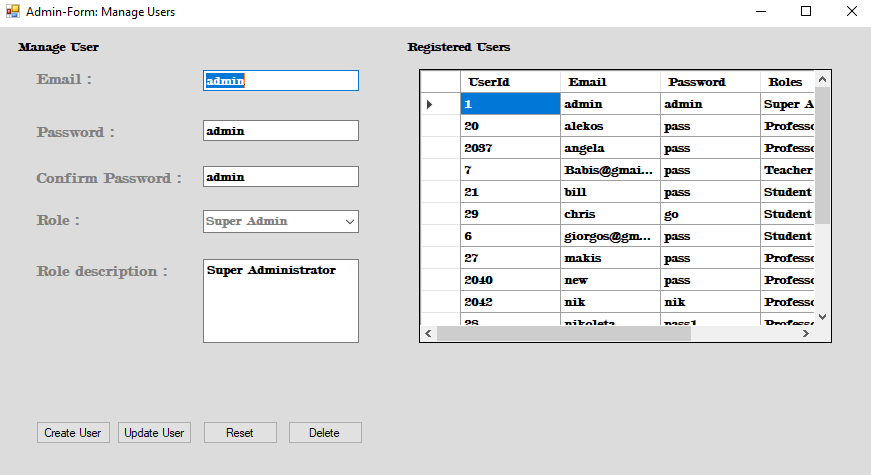The image size is (871, 475).
Task: Select the email cell 'giorgos@gm...'
Action: (x=610, y=236)
